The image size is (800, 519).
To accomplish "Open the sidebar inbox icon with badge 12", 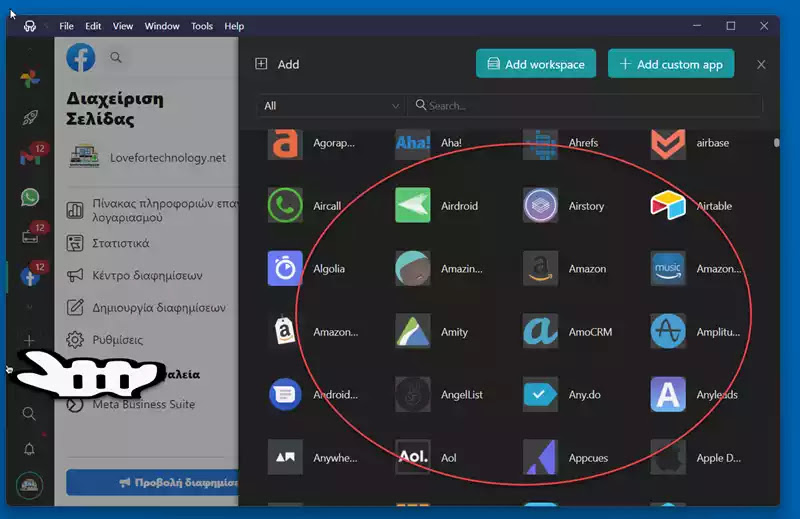I will point(30,236).
